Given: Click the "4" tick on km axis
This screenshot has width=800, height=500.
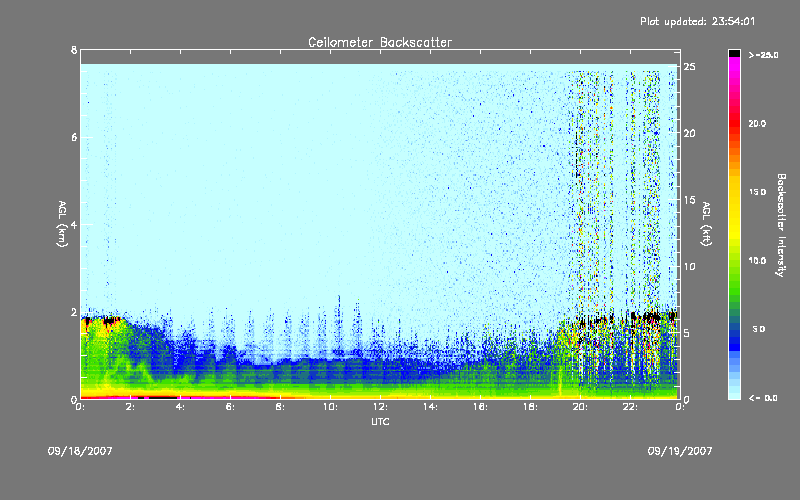Looking at the screenshot, I should [74, 224].
